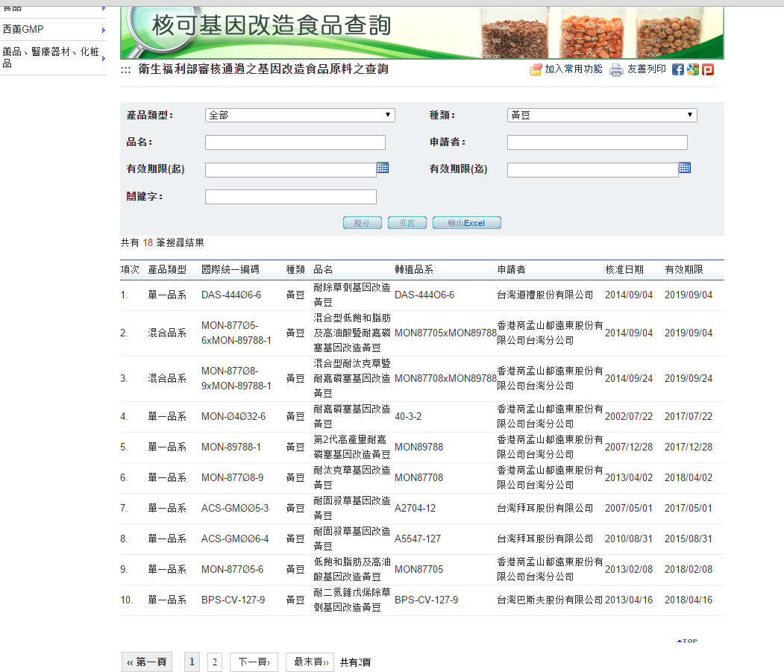Click the 重置 reset button
This screenshot has width=784, height=672.
[407, 223]
